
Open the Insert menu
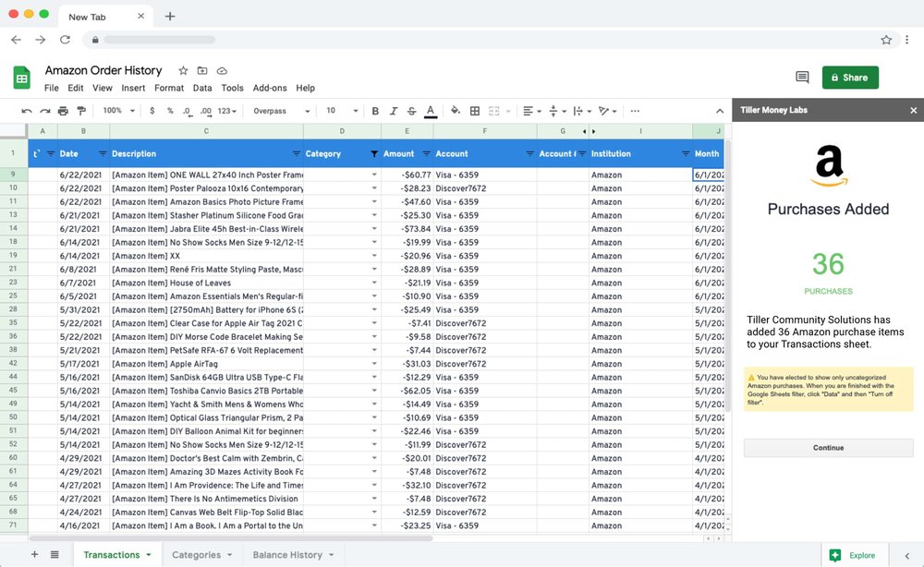[133, 88]
